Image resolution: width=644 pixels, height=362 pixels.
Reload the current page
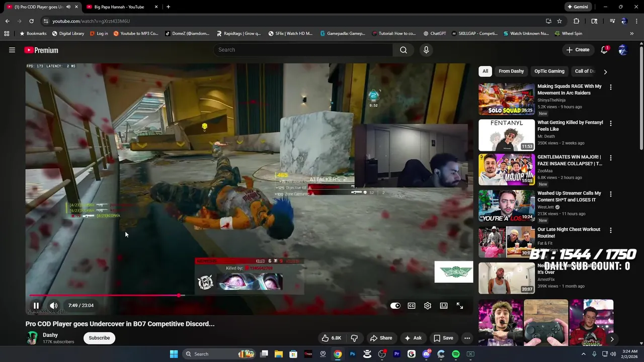coord(31,21)
